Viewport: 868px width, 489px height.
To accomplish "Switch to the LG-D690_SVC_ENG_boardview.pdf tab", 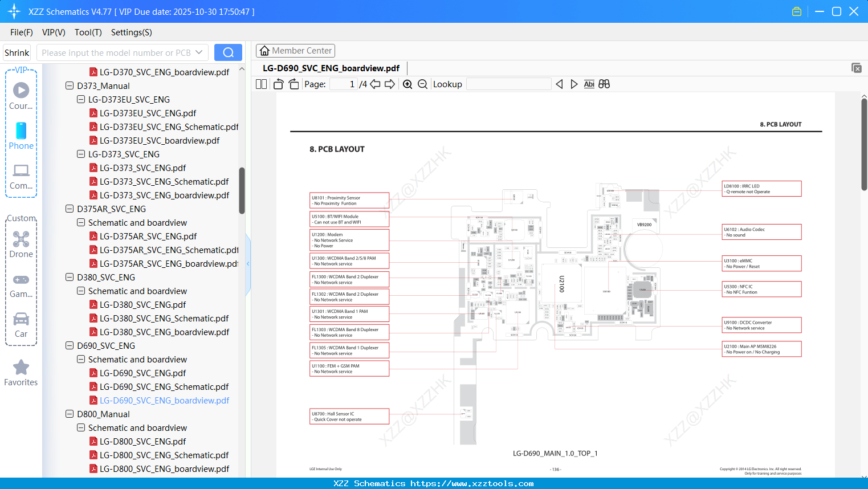I will (x=329, y=68).
